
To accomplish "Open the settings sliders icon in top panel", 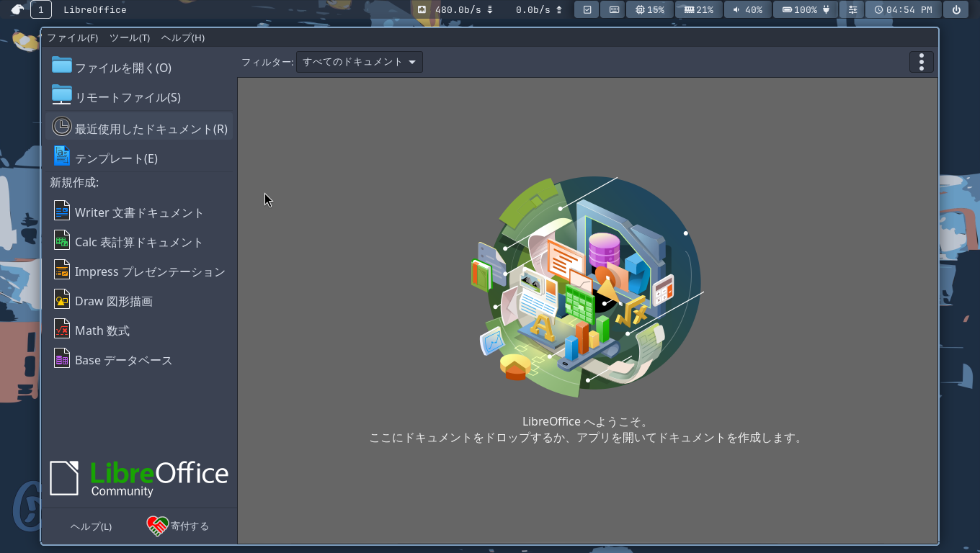I will coord(852,10).
